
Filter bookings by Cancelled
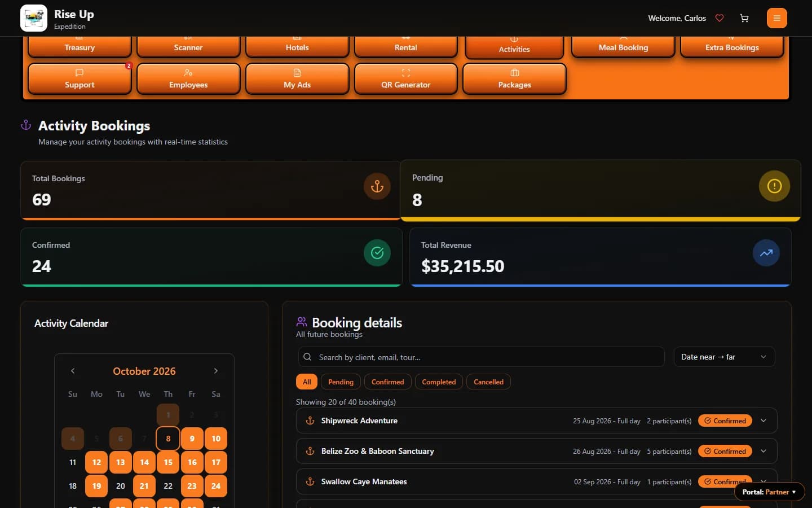[x=489, y=382]
